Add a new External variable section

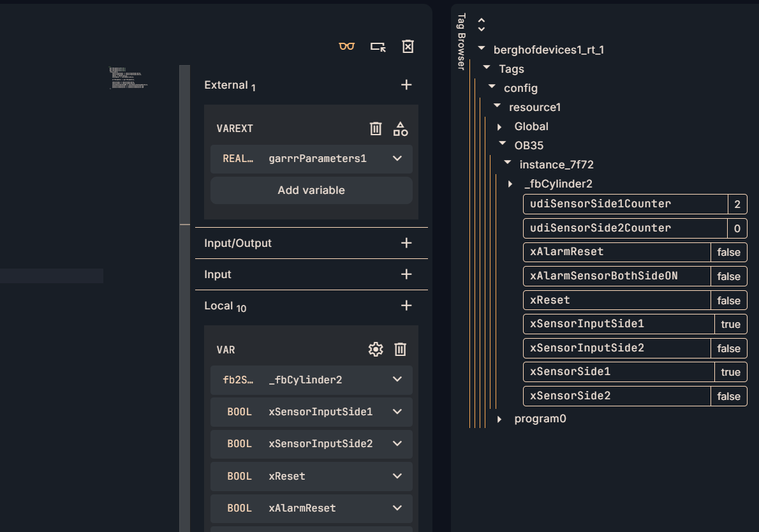click(x=406, y=85)
